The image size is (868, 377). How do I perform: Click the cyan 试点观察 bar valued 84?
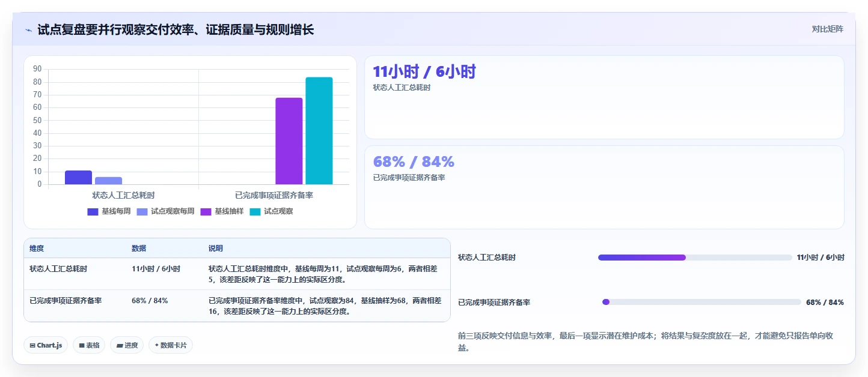tap(319, 131)
